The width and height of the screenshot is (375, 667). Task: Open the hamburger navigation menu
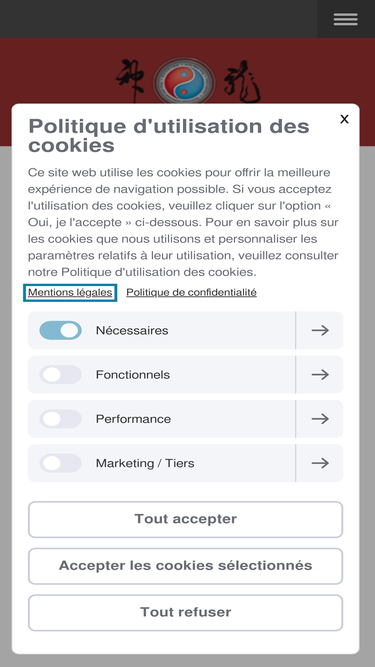tap(346, 19)
